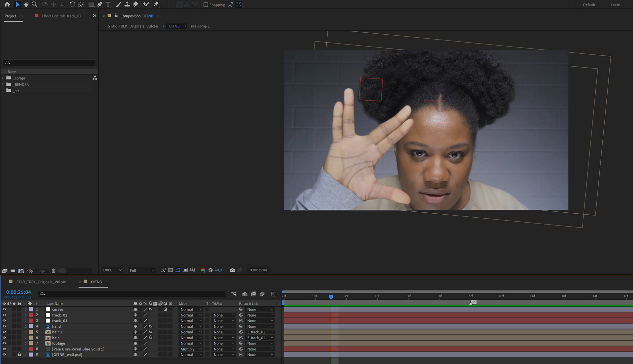Viewport: 633px width, 364px height.
Task: Select the Pen tool
Action: pos(100,4)
